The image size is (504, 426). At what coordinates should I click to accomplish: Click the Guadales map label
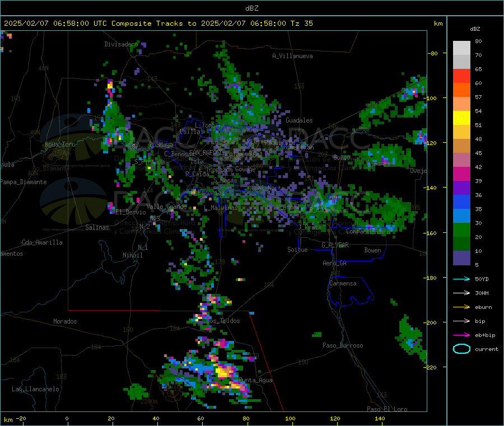pyautogui.click(x=299, y=120)
